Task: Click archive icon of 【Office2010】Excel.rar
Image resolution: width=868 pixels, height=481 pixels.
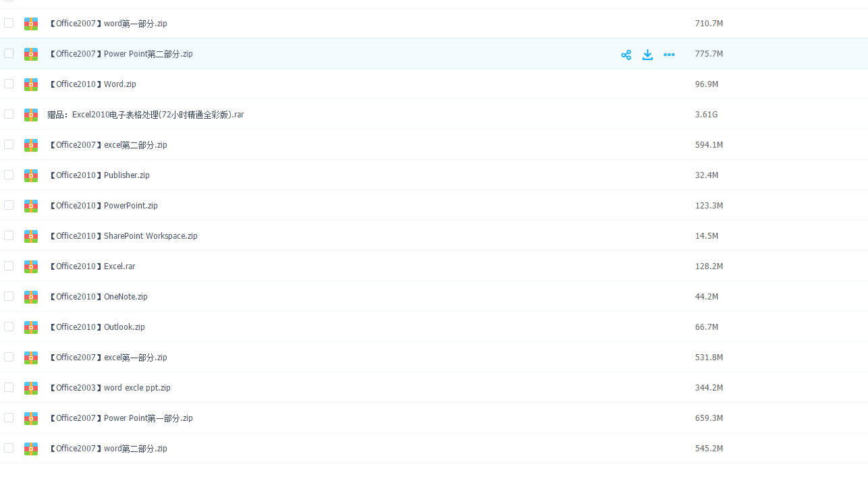Action: [31, 266]
